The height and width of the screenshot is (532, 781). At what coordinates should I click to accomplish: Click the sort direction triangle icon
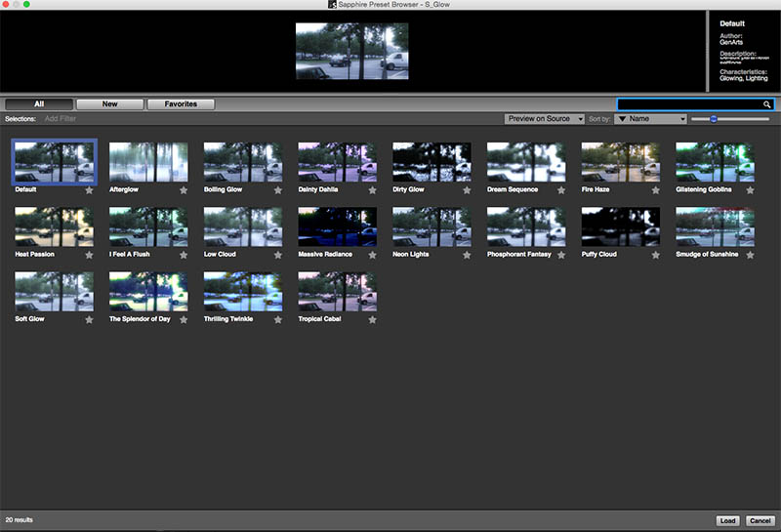click(x=622, y=118)
